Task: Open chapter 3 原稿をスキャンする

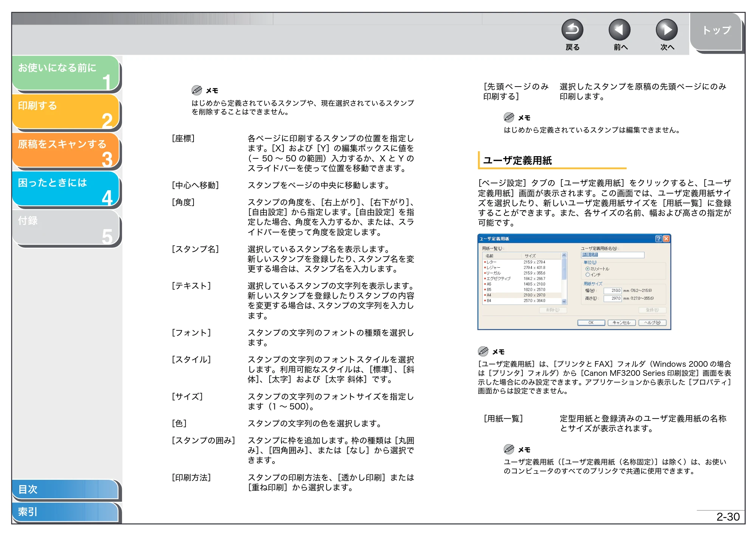Action: [66, 151]
